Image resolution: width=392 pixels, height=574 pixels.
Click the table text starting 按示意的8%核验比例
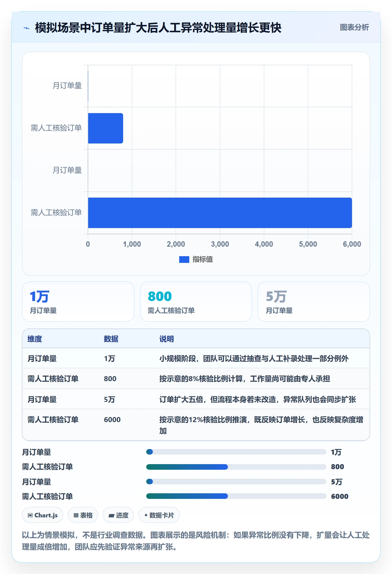point(245,379)
